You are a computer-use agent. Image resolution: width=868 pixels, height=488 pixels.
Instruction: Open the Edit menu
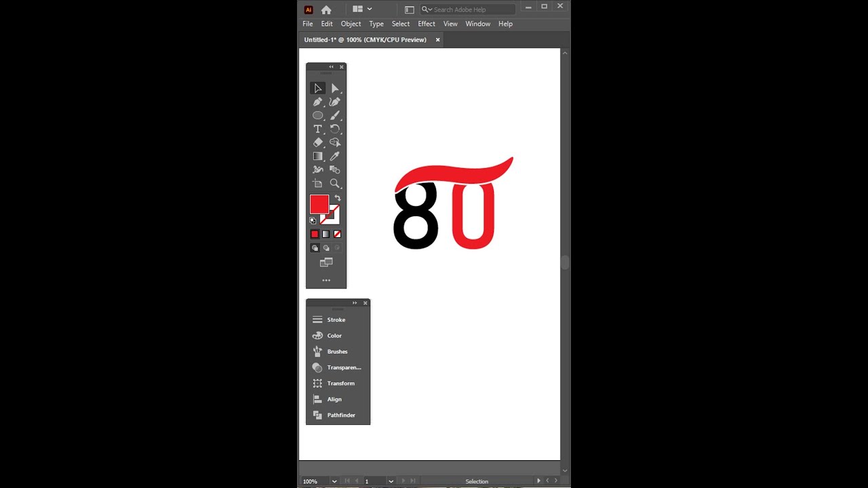pyautogui.click(x=327, y=24)
